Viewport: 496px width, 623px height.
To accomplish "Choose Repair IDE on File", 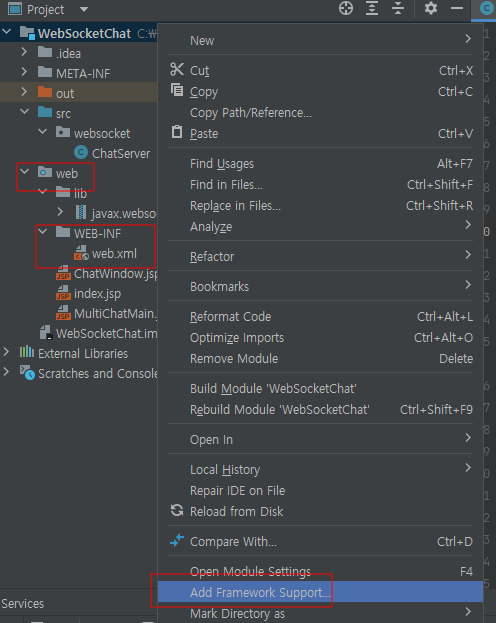I will click(x=320, y=491).
